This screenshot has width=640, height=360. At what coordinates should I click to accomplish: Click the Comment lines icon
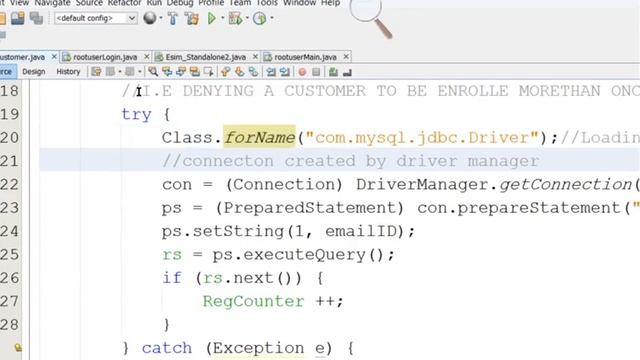click(x=333, y=72)
